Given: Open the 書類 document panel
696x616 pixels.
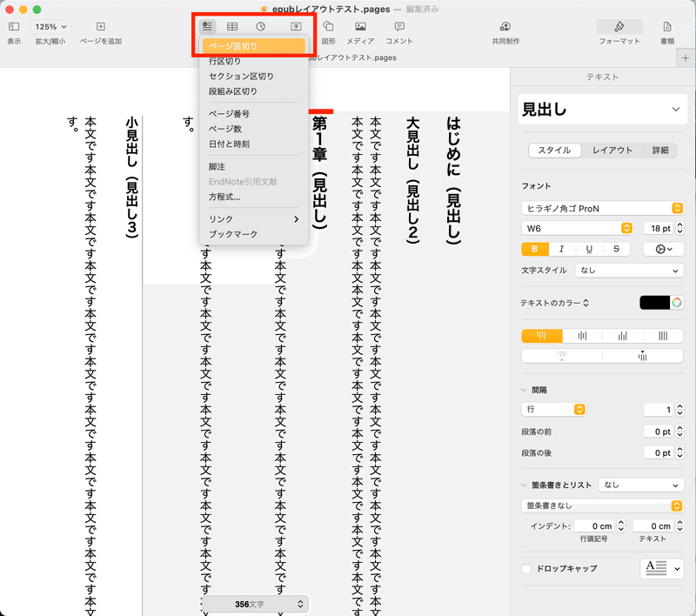Looking at the screenshot, I should (x=667, y=27).
